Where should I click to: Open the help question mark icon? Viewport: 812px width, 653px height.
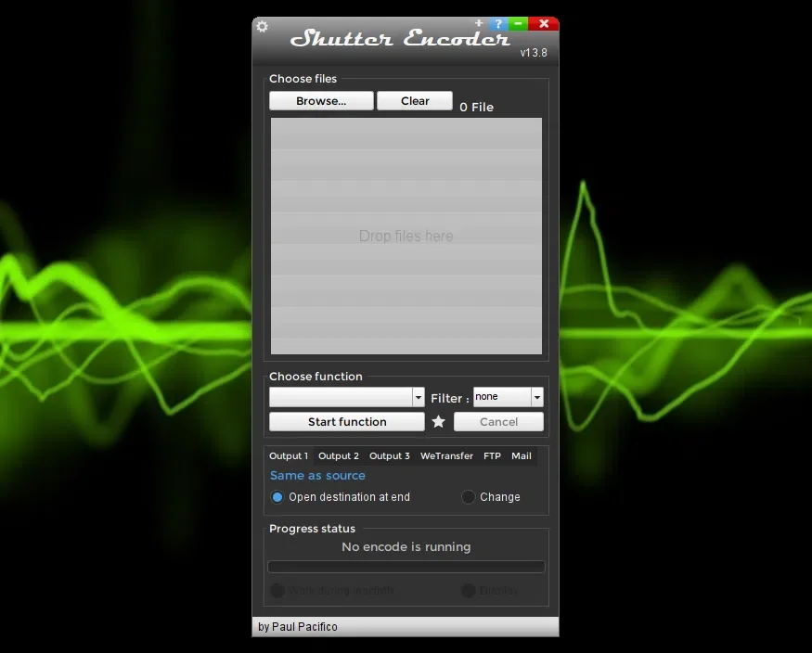pos(498,23)
